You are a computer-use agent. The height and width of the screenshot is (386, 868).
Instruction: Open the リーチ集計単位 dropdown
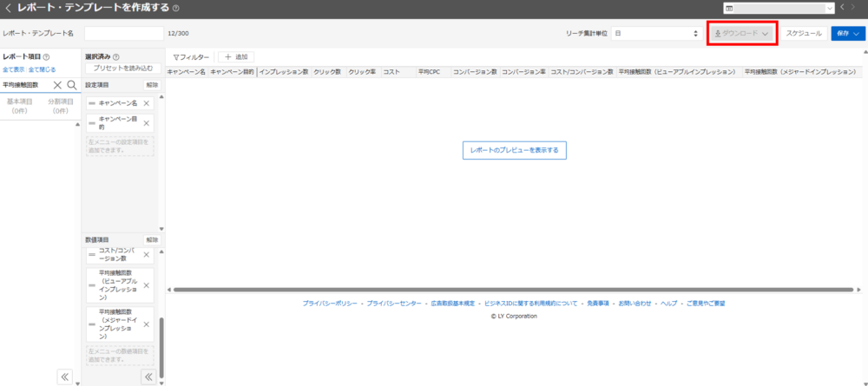pos(655,33)
